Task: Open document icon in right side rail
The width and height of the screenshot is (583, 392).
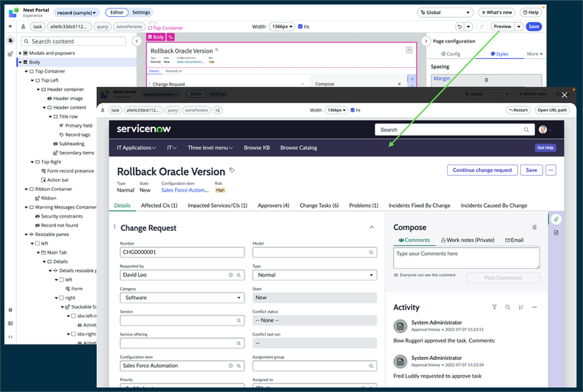Action: [555, 232]
